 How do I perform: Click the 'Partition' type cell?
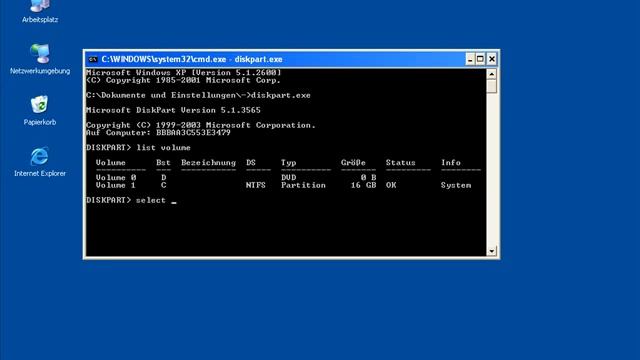point(303,185)
